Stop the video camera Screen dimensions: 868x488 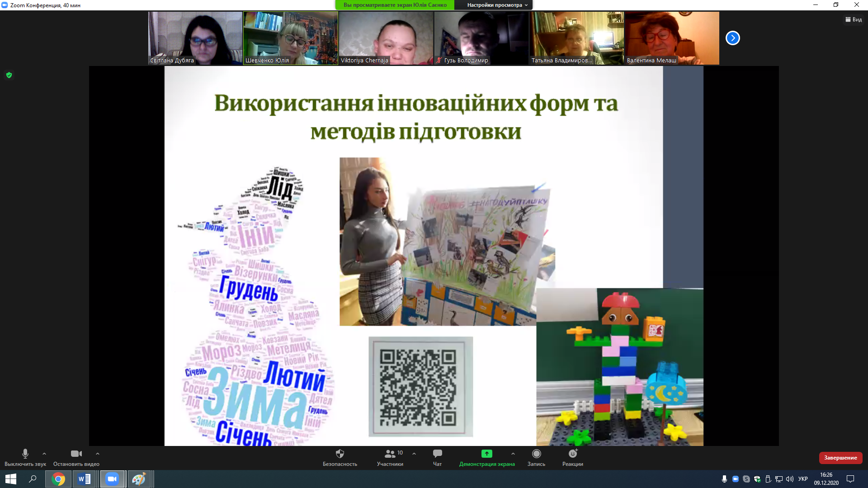pos(76,454)
